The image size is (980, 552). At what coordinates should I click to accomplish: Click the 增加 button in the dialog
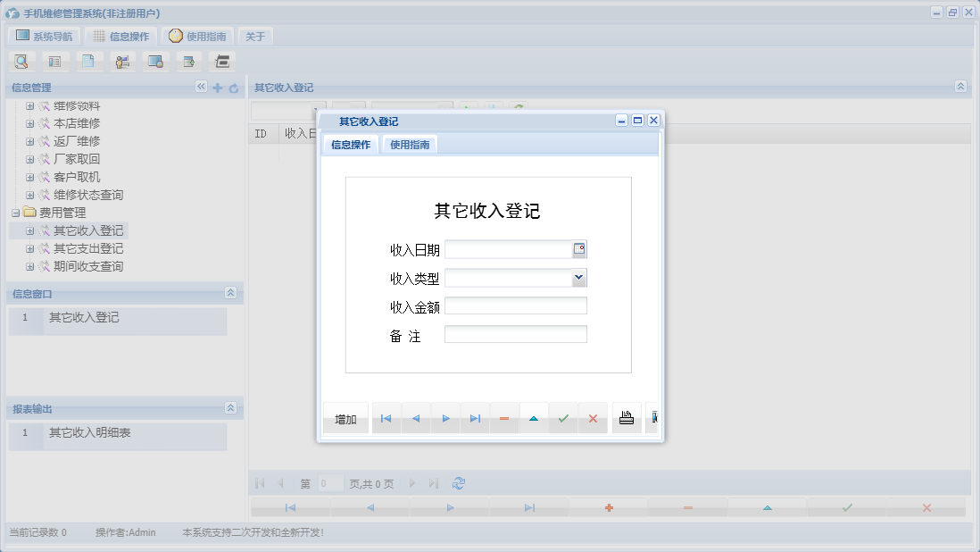[345, 417]
